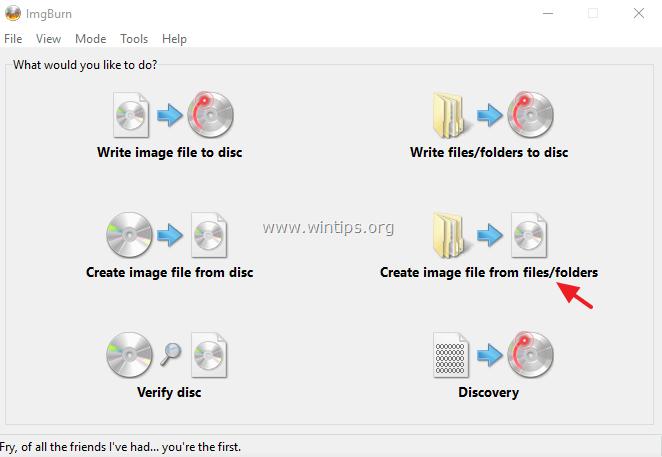Viewport: 662px width, 457px height.
Task: Click the ImgBurn app icon in title bar
Action: coord(13,14)
